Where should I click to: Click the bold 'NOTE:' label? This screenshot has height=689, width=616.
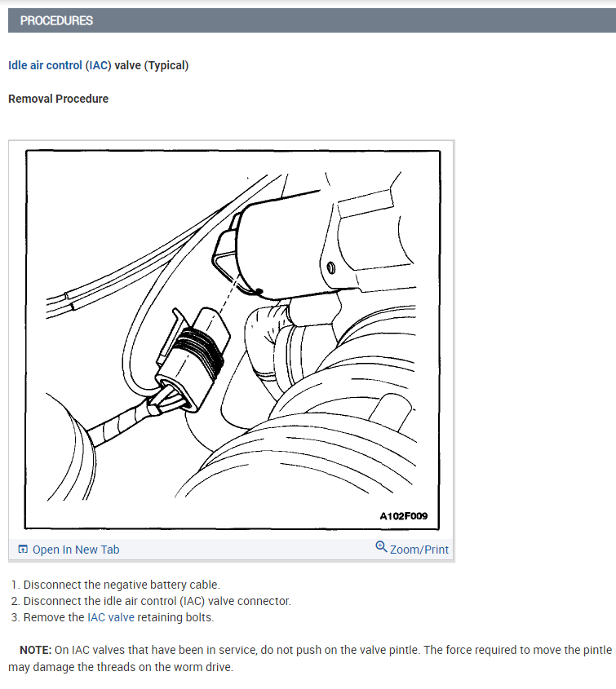[x=36, y=650]
